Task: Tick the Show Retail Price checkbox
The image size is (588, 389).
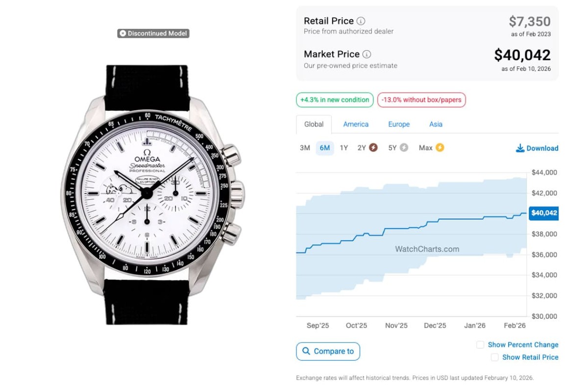Action: [x=494, y=358]
